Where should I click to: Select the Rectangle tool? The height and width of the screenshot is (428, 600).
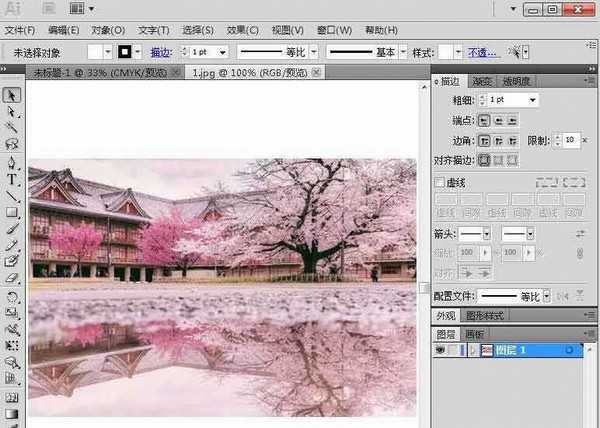pos(12,212)
